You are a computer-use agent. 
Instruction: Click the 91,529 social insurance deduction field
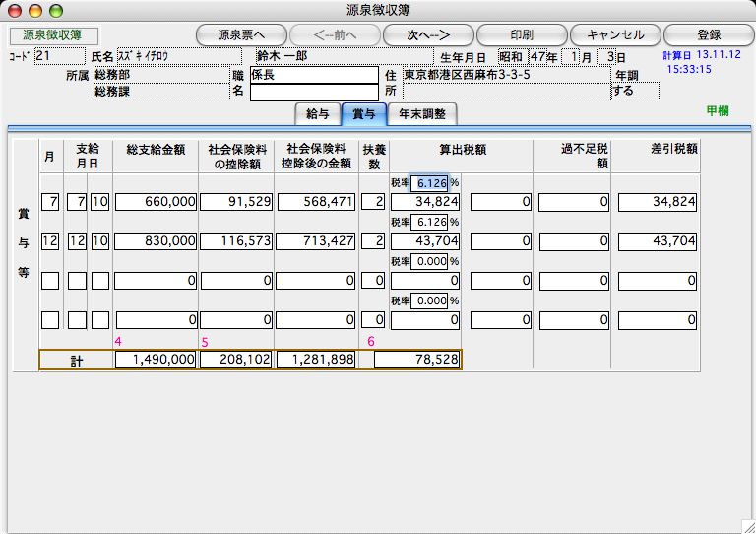[x=236, y=202]
